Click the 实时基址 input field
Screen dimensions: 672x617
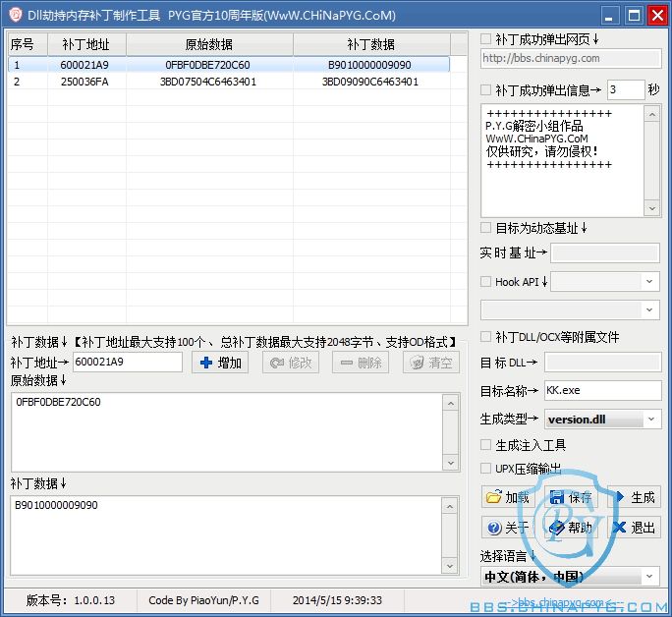coord(605,253)
